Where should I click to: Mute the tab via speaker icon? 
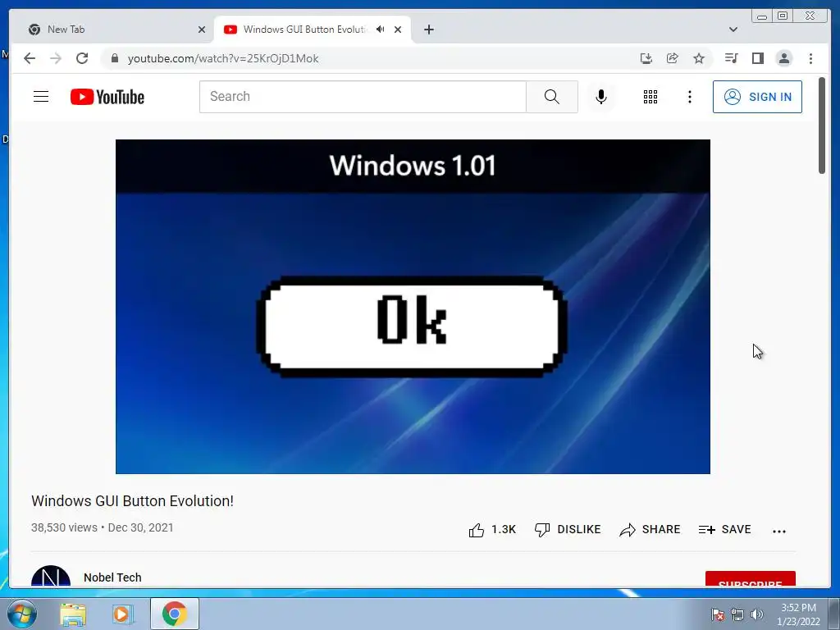[x=381, y=30]
